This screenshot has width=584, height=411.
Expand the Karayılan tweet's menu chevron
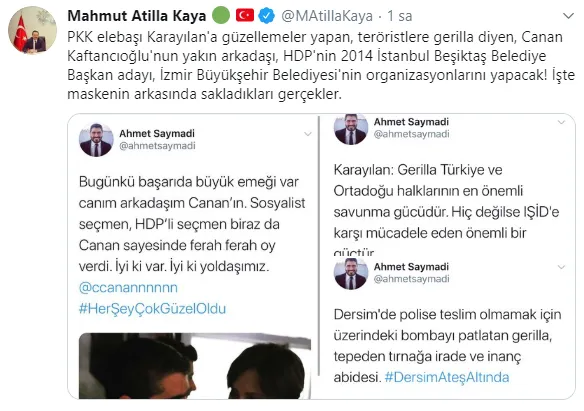click(561, 122)
